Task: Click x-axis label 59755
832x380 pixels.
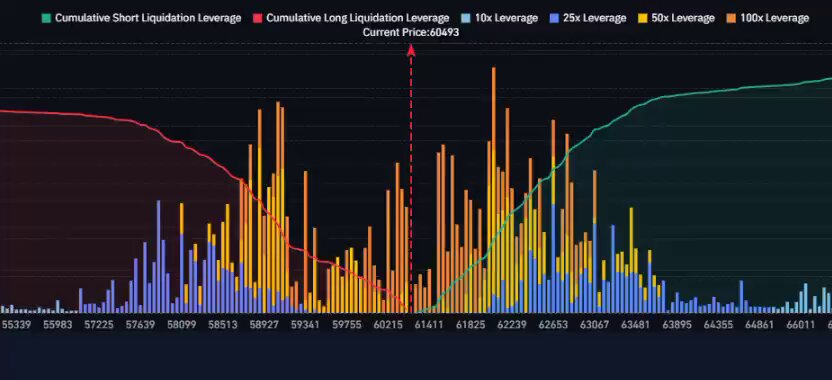Action: pos(346,324)
